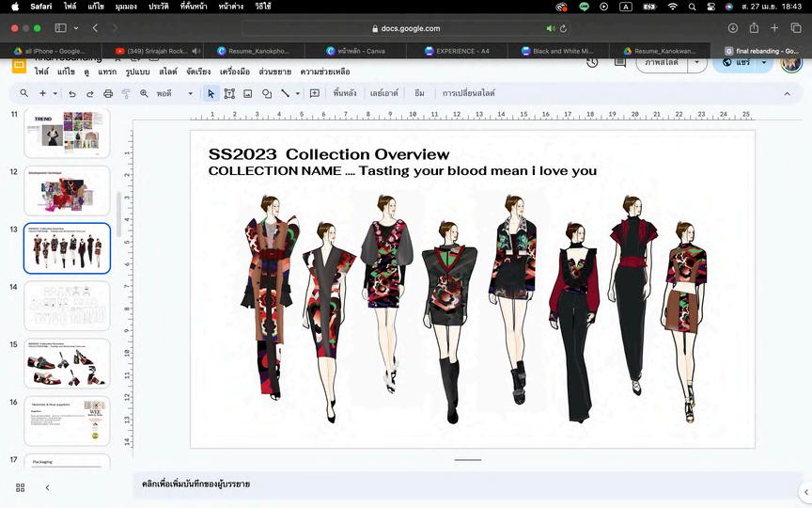Image resolution: width=812 pixels, height=508 pixels.
Task: Print the presentation using printer icon
Action: 108,94
